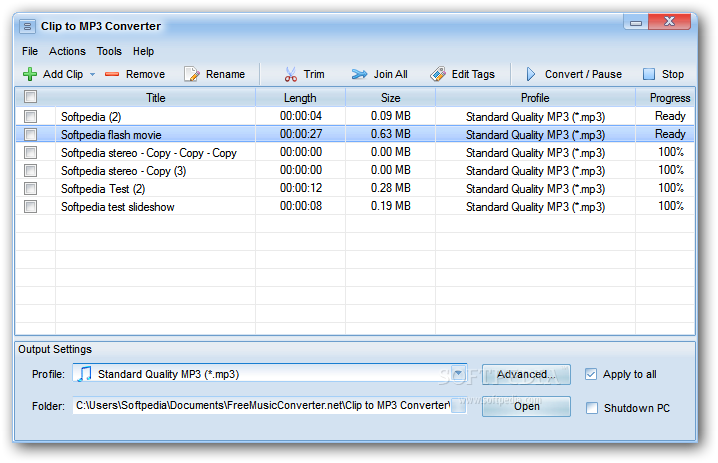Click 100% progress of Softpedia test slideshow

coord(671,206)
